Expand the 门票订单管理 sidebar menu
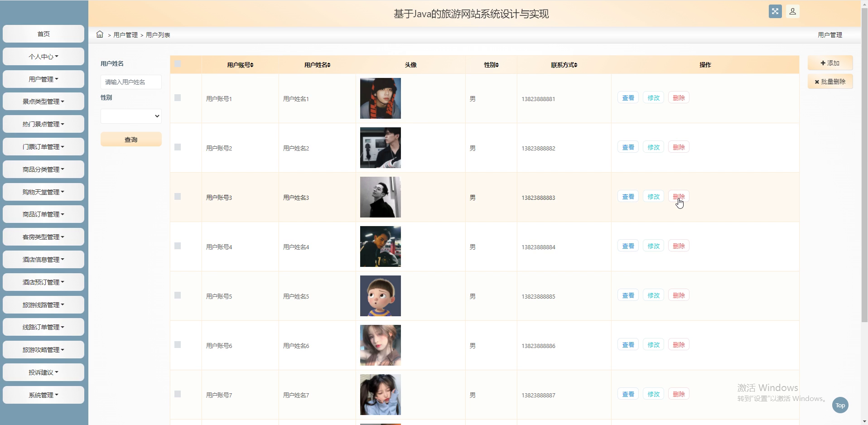 43,147
